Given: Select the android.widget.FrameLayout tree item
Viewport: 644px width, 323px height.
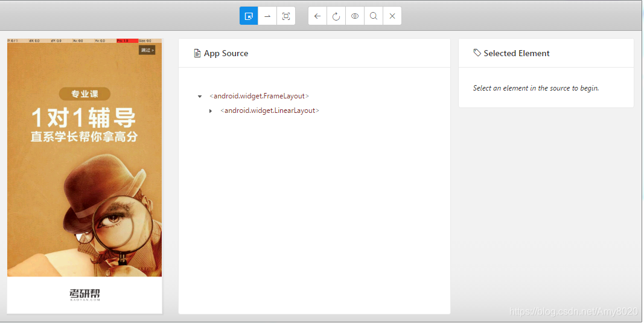Looking at the screenshot, I should [x=259, y=96].
